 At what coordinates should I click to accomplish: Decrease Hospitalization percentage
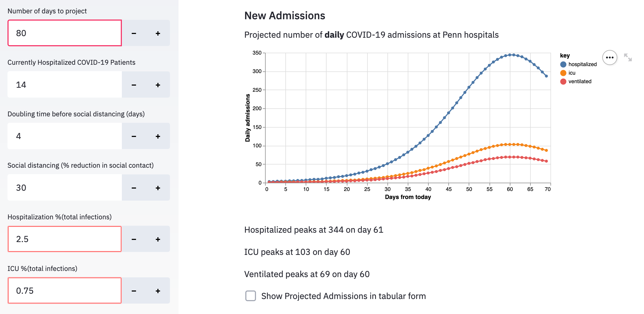(x=134, y=239)
